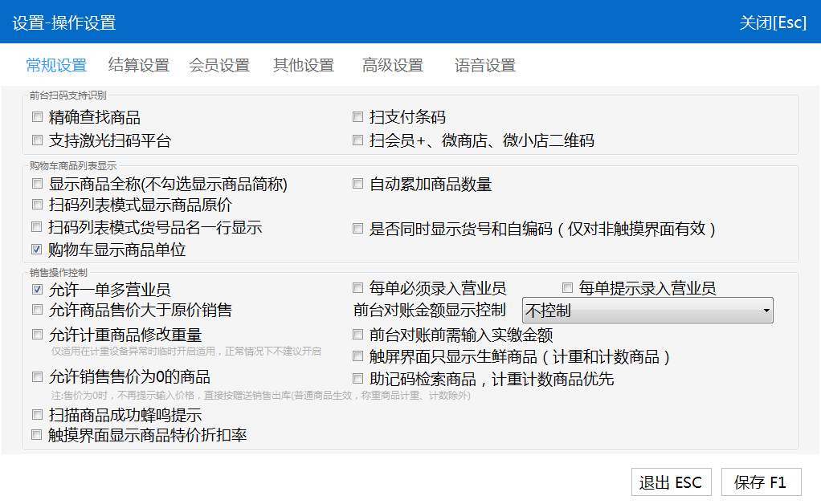
Task: Check 扫描商品成功蜂鸣提示
Action: click(x=37, y=415)
